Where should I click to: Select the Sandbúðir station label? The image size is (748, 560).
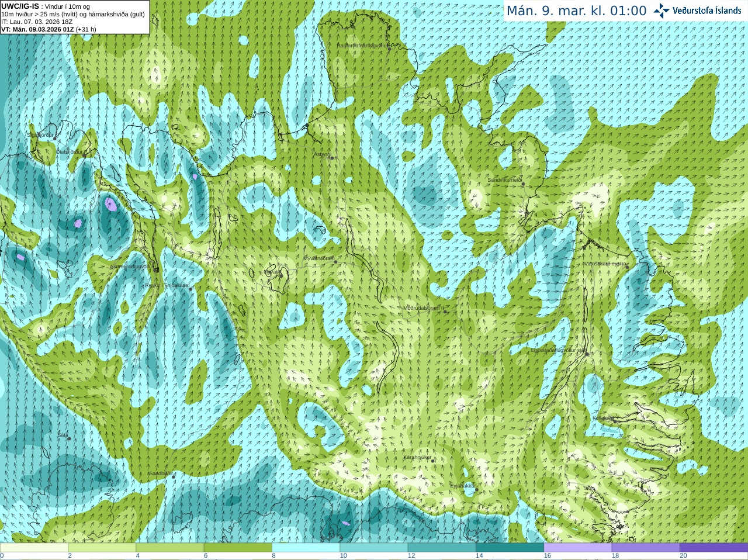click(x=160, y=473)
